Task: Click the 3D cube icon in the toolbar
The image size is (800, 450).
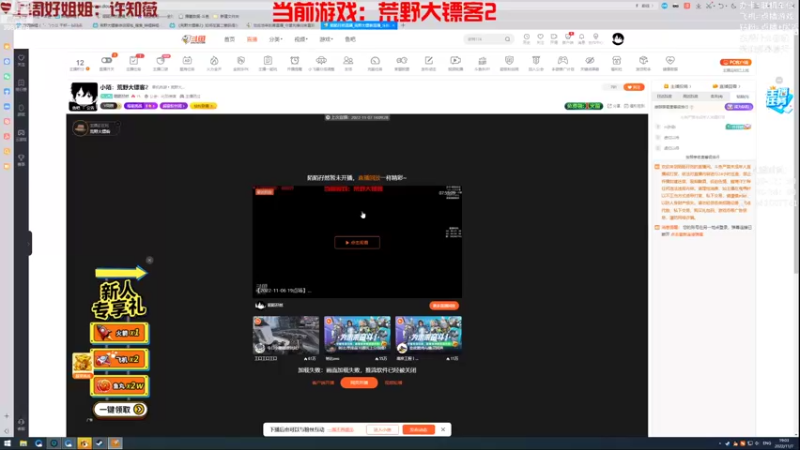Action: pos(643,61)
